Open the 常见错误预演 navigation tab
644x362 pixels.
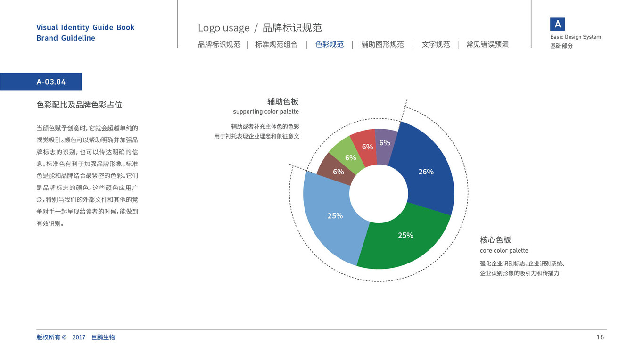487,44
